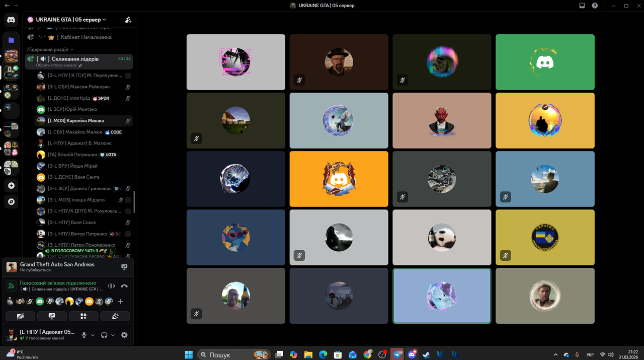Select user Ілля Крід in channel list
This screenshot has height=360, width=644.
tap(84, 98)
